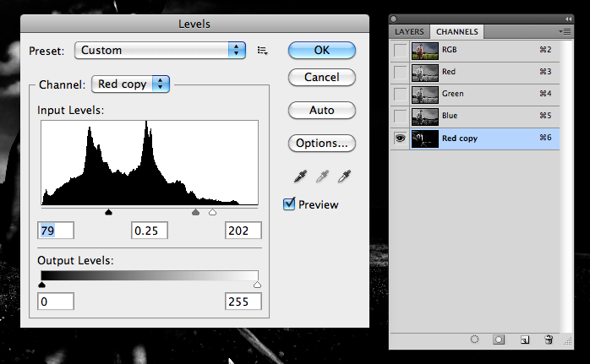Select the Green channel thumbnail
The image size is (590, 364).
pos(425,95)
